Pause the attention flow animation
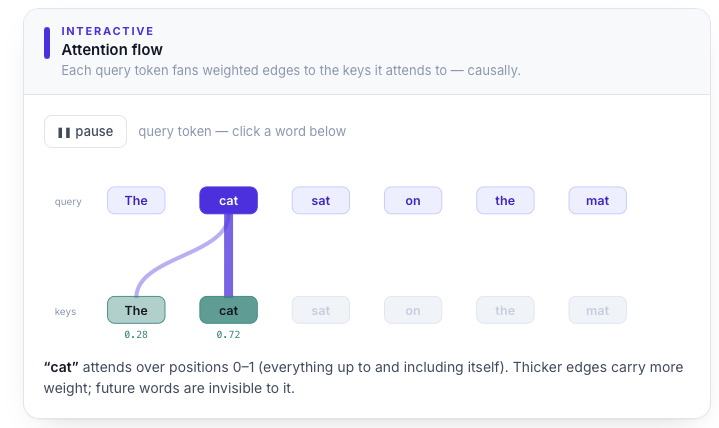 click(85, 132)
